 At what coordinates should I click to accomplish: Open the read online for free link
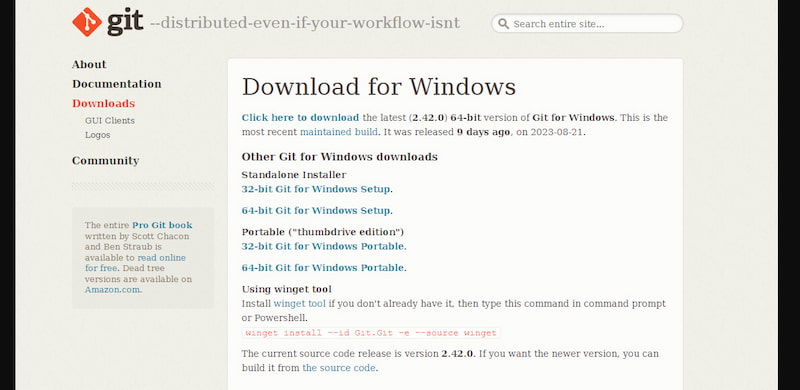pos(135,263)
